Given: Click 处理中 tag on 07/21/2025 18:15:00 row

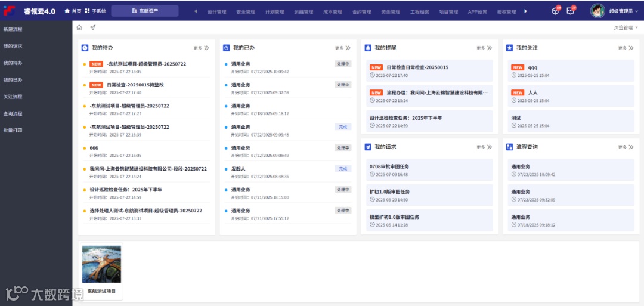Looking at the screenshot, I should click(342, 190).
